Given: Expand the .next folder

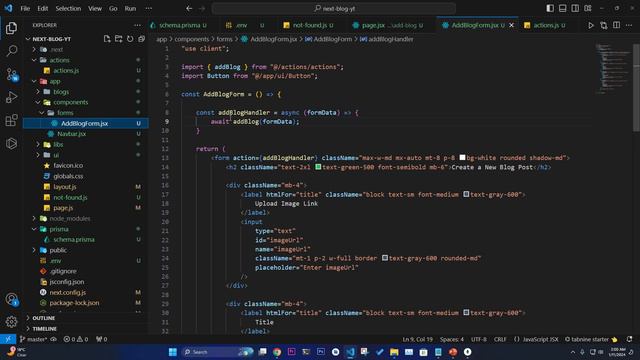Looking at the screenshot, I should 34,49.
